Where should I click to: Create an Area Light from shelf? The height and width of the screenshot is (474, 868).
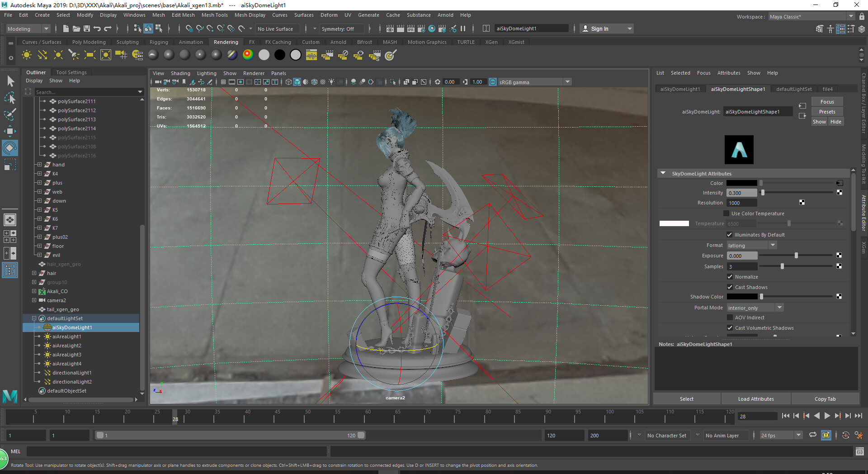coord(90,55)
